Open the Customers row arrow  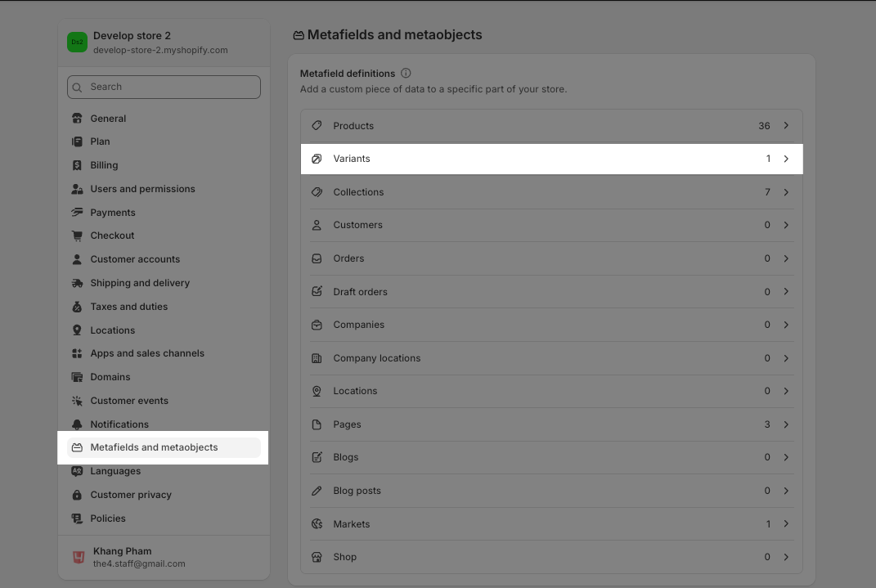(786, 225)
